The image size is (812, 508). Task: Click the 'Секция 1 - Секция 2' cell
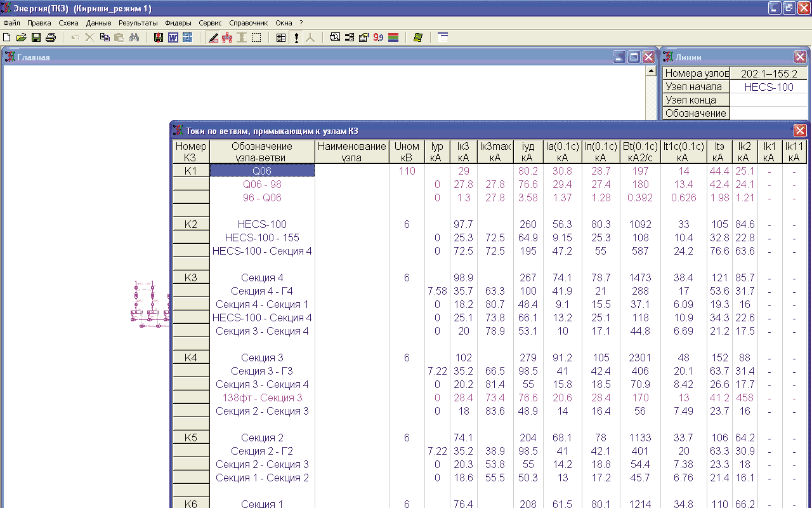click(262, 478)
